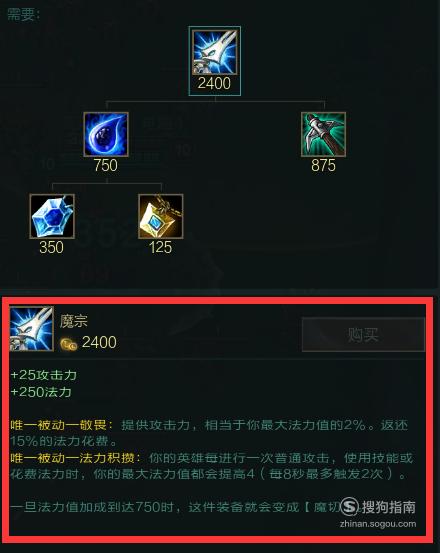
Task: Click the 魔宗 item name text
Action: [73, 321]
